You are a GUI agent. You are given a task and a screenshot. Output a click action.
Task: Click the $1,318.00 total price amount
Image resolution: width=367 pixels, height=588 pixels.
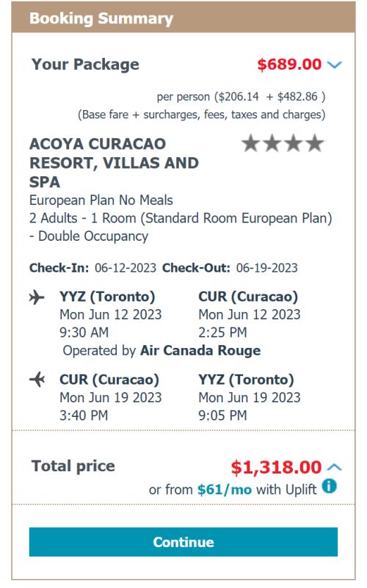pyautogui.click(x=276, y=468)
